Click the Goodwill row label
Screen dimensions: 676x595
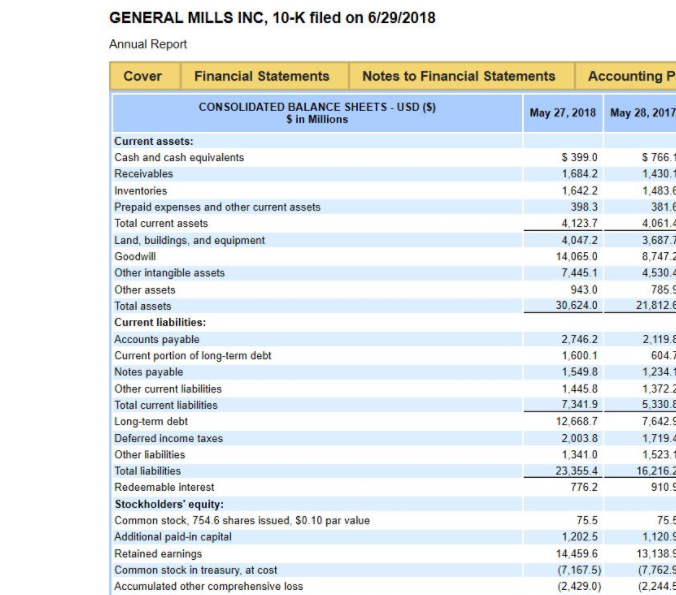click(135, 257)
